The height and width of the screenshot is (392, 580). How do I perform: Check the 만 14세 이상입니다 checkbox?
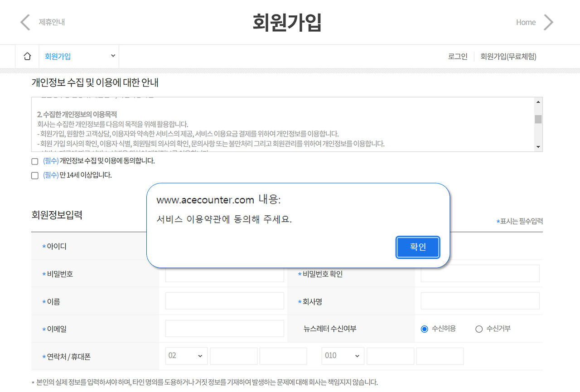pos(35,175)
